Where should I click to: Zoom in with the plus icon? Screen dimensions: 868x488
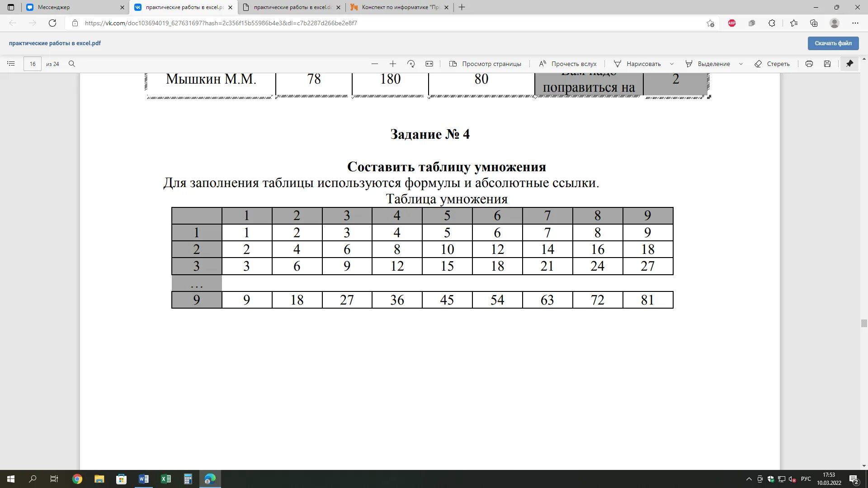point(393,64)
